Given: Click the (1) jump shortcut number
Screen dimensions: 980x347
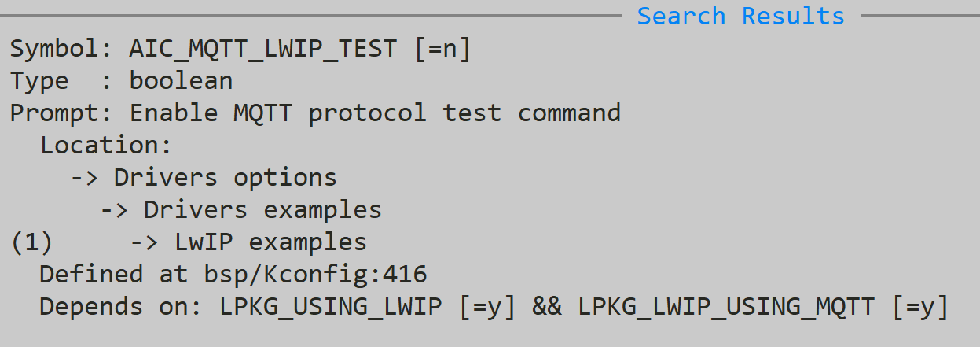Looking at the screenshot, I should (31, 242).
